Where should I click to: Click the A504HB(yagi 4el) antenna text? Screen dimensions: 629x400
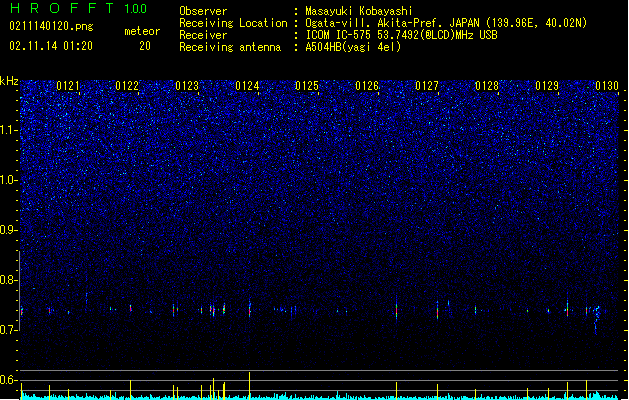click(353, 47)
